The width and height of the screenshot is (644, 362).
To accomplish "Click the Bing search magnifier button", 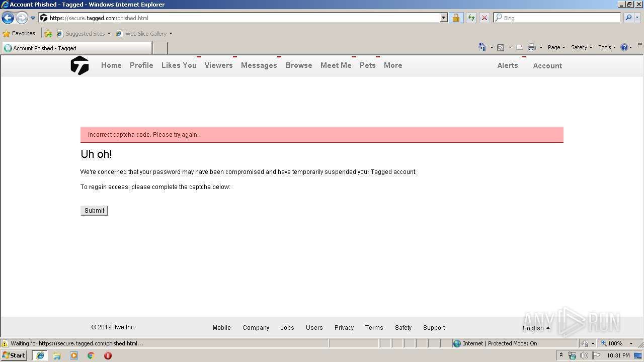I will click(628, 18).
